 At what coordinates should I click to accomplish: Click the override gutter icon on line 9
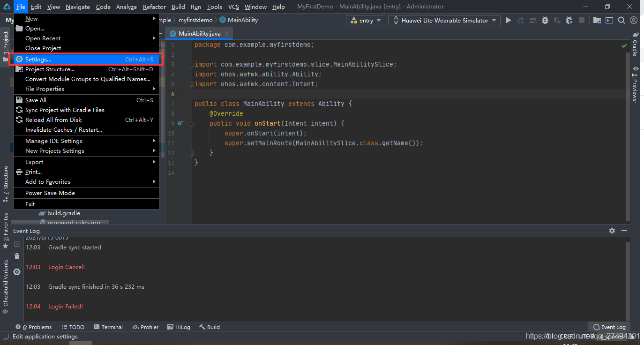pyautogui.click(x=180, y=123)
